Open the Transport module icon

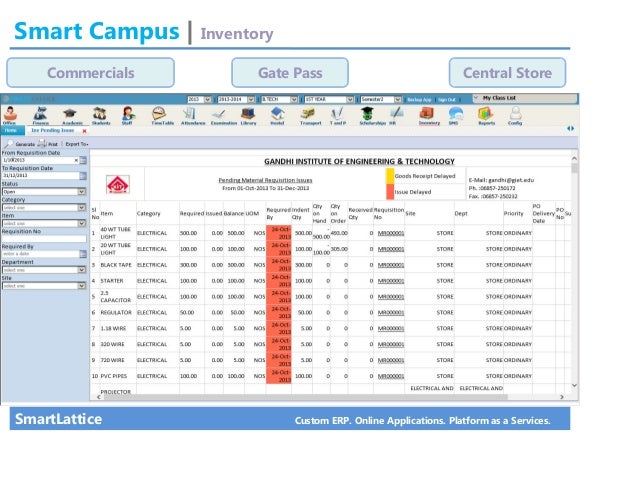coord(310,115)
